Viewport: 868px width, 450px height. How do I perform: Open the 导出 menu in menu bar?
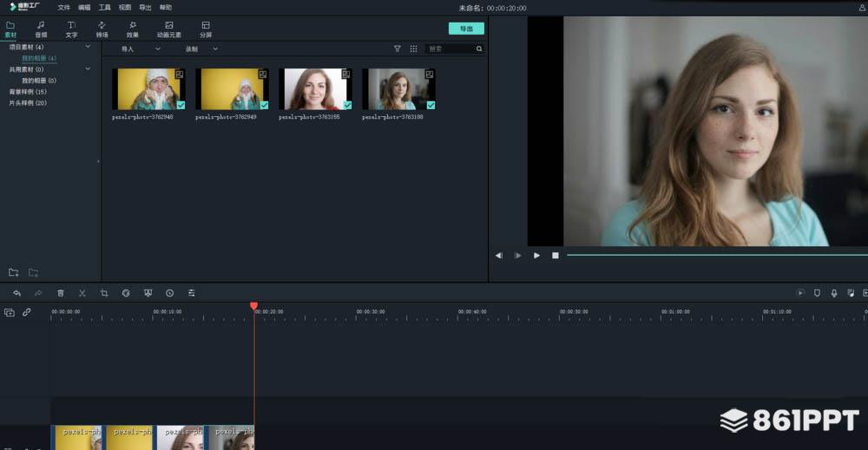tap(145, 8)
